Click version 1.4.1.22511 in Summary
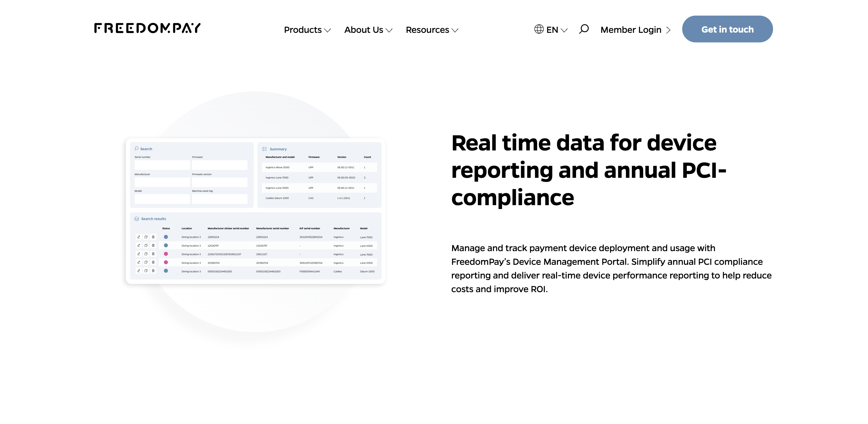Screen dimensions: 868x424 pyautogui.click(x=344, y=198)
